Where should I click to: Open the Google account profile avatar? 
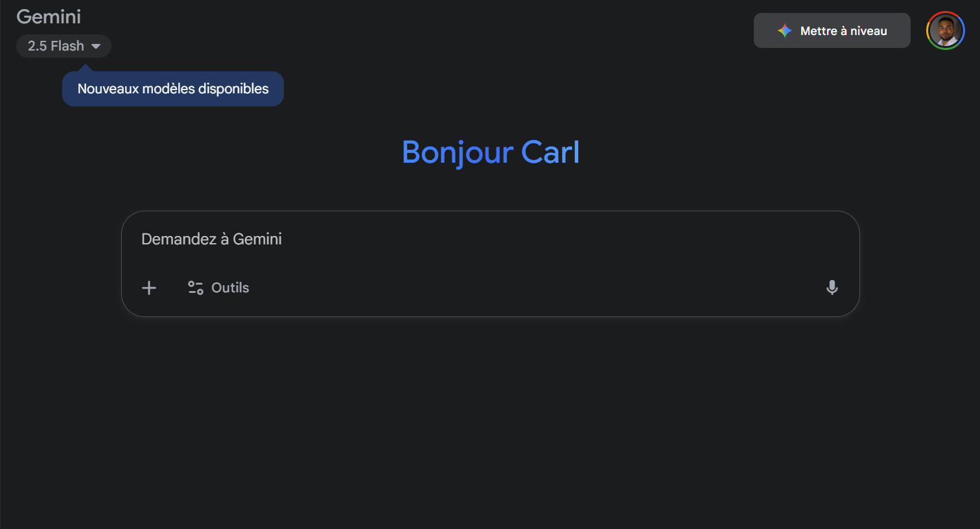click(946, 30)
